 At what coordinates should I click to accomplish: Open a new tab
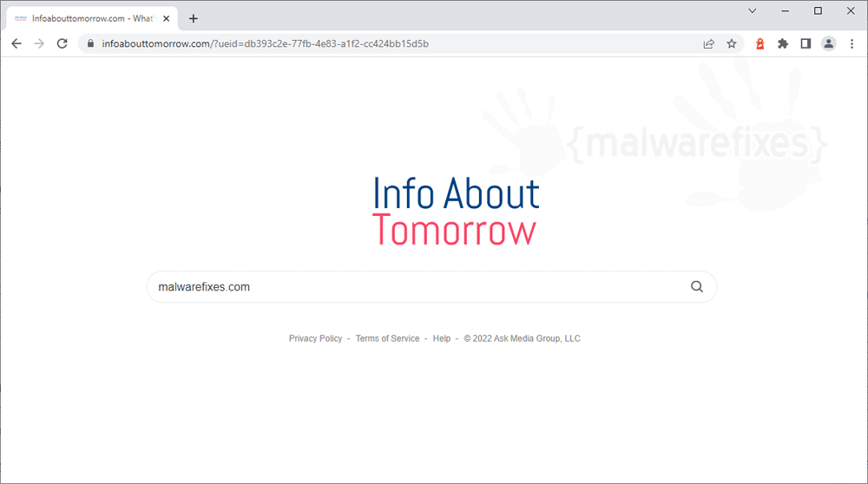tap(194, 19)
